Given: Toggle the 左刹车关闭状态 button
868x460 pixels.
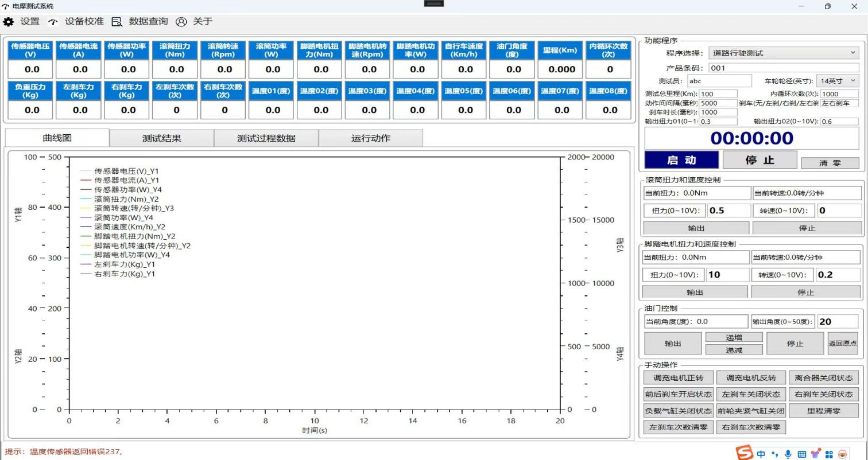Looking at the screenshot, I should click(750, 394).
